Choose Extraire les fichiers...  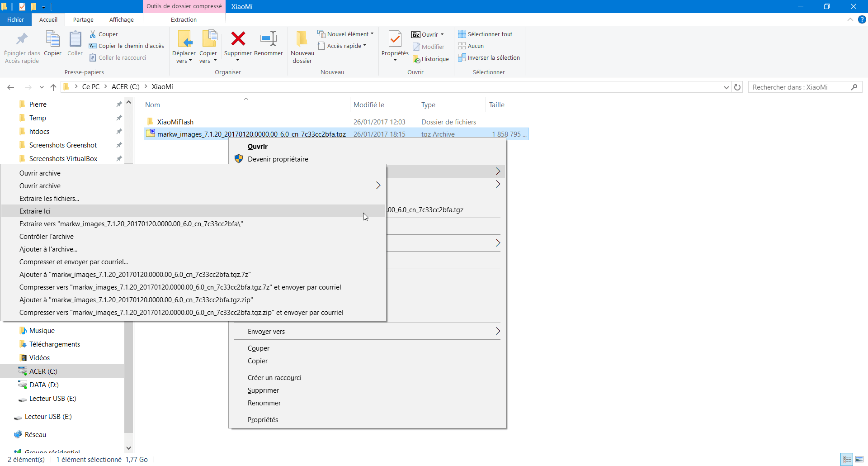[x=193, y=198]
